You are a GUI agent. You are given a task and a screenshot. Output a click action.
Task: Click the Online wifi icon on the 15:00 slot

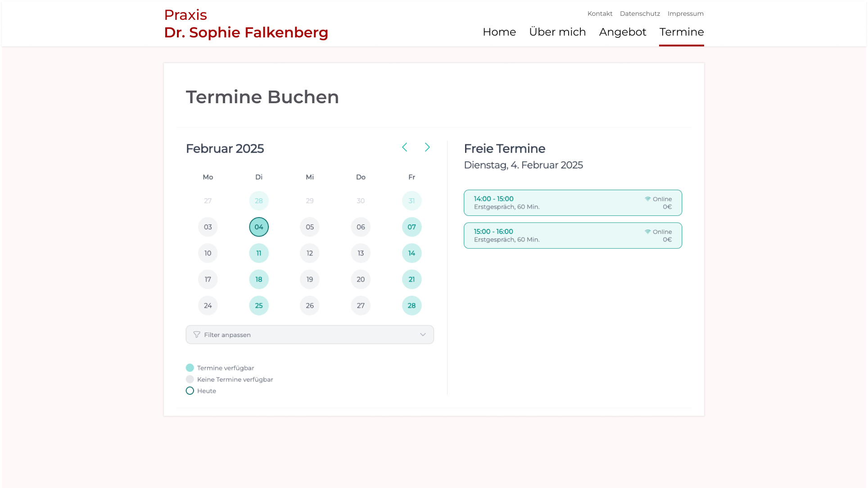(648, 231)
